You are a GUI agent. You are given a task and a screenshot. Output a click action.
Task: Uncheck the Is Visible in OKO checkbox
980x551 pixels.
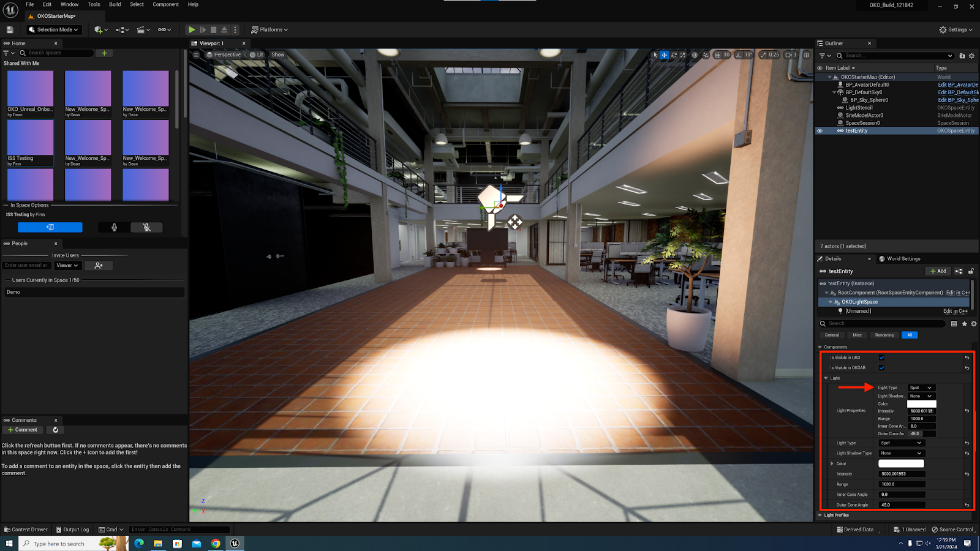click(881, 358)
